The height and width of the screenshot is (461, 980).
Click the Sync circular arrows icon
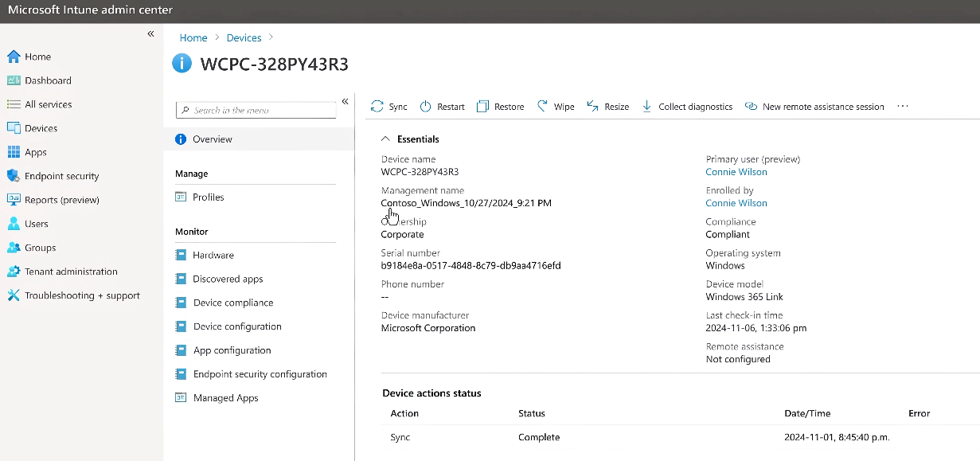coord(377,107)
